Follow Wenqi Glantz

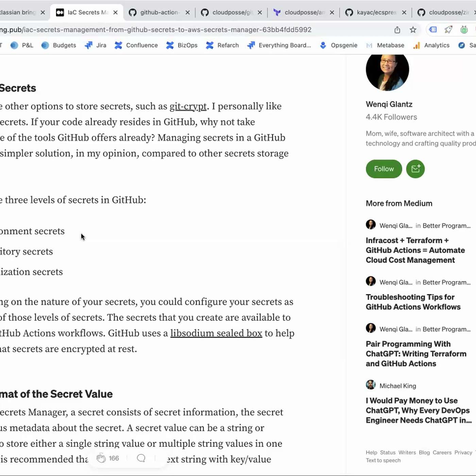coord(384,169)
